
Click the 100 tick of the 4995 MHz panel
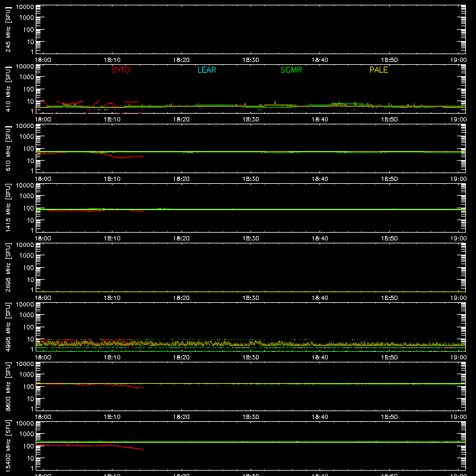pos(29,327)
